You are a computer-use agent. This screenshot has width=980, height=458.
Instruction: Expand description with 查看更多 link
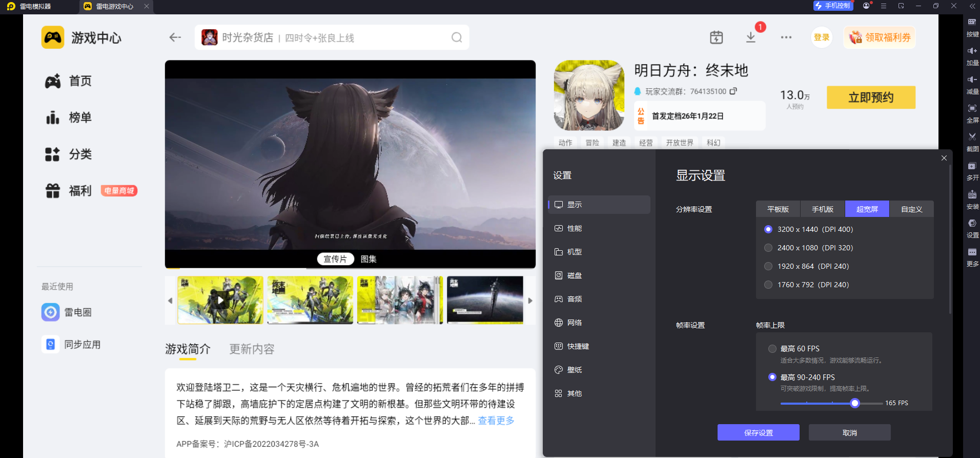click(496, 421)
